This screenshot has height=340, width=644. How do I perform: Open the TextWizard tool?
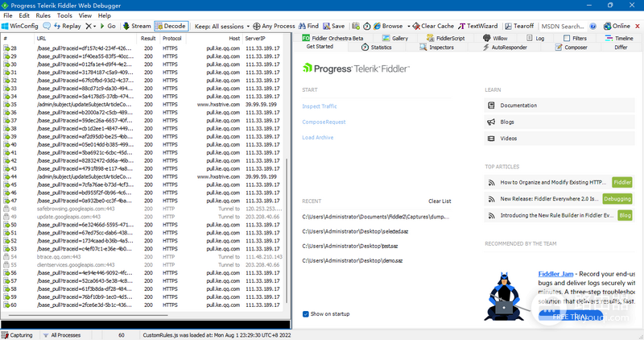(477, 26)
